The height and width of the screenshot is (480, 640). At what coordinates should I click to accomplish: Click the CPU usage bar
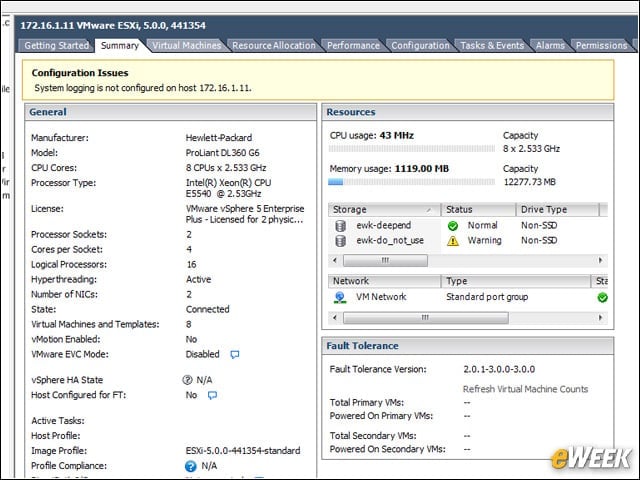[x=411, y=149]
